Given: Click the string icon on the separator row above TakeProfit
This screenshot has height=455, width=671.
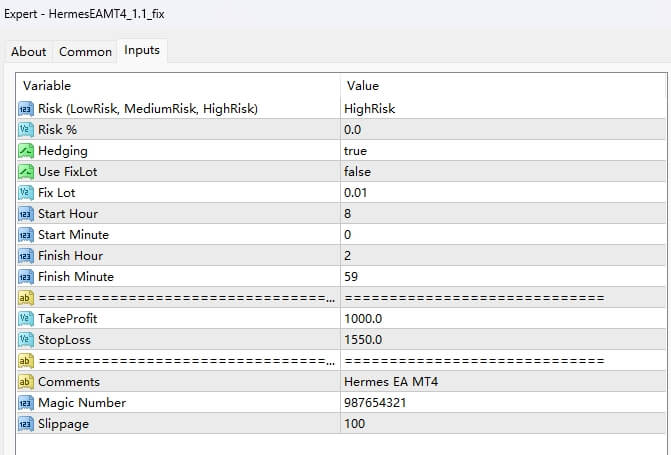Looking at the screenshot, I should 26,298.
